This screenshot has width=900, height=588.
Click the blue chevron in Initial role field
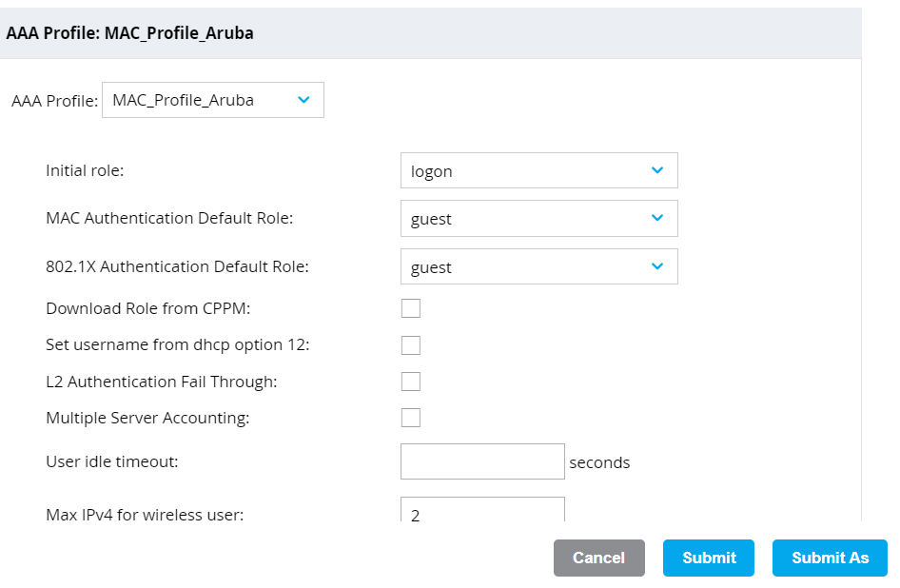pyautogui.click(x=657, y=170)
